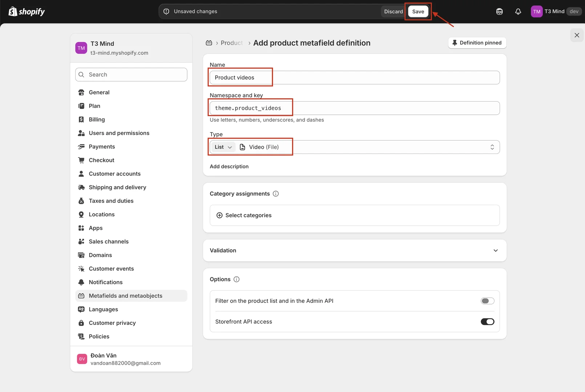
Task: Open the Plan settings
Action: pyautogui.click(x=131, y=106)
